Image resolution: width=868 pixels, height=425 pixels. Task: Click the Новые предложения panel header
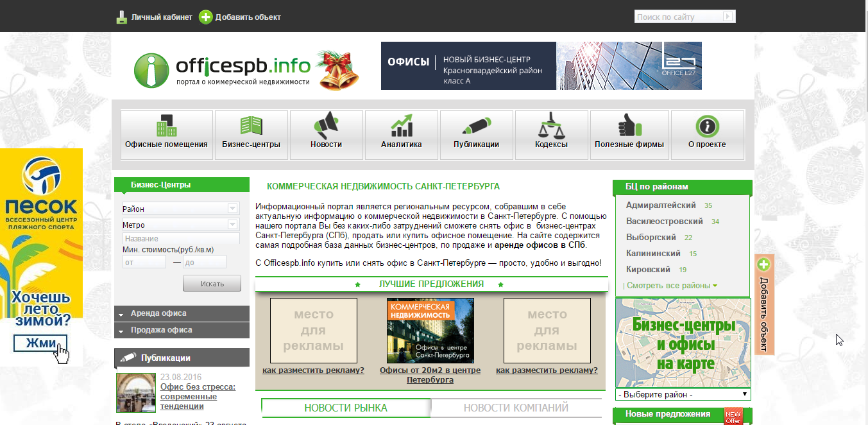click(683, 415)
